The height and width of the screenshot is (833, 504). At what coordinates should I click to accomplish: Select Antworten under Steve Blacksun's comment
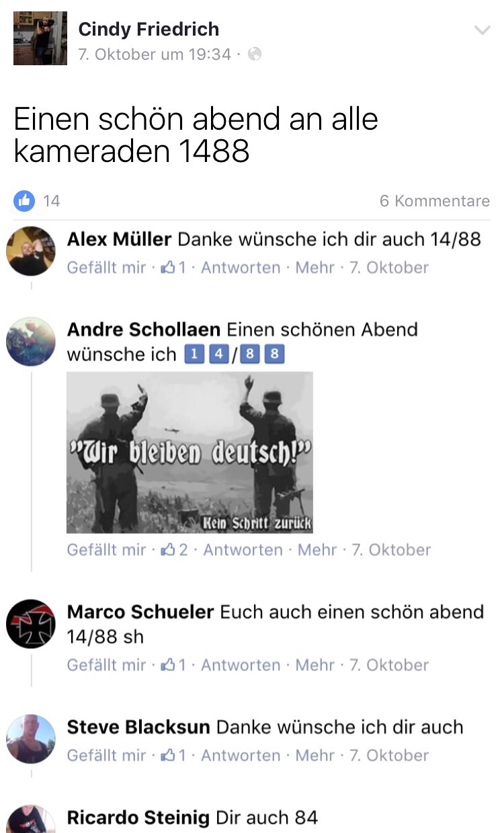point(241,755)
